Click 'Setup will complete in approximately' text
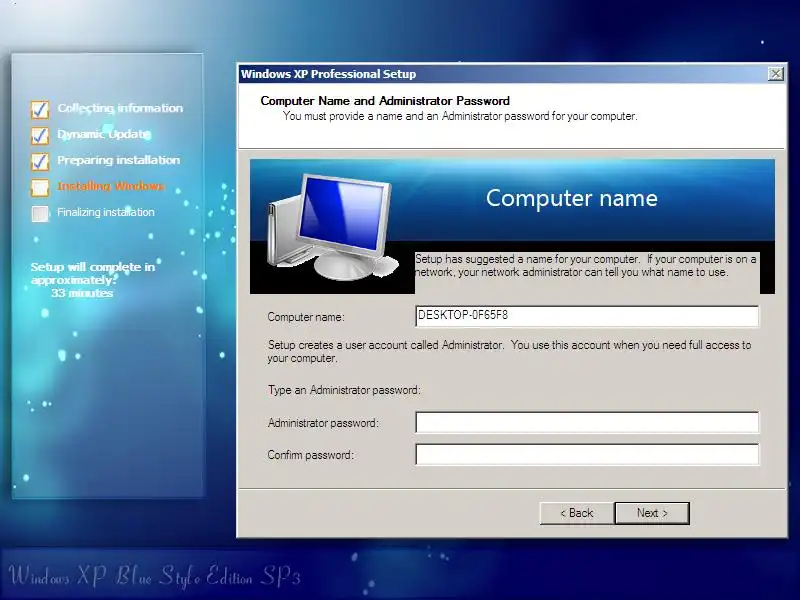This screenshot has height=600, width=800. click(92, 273)
